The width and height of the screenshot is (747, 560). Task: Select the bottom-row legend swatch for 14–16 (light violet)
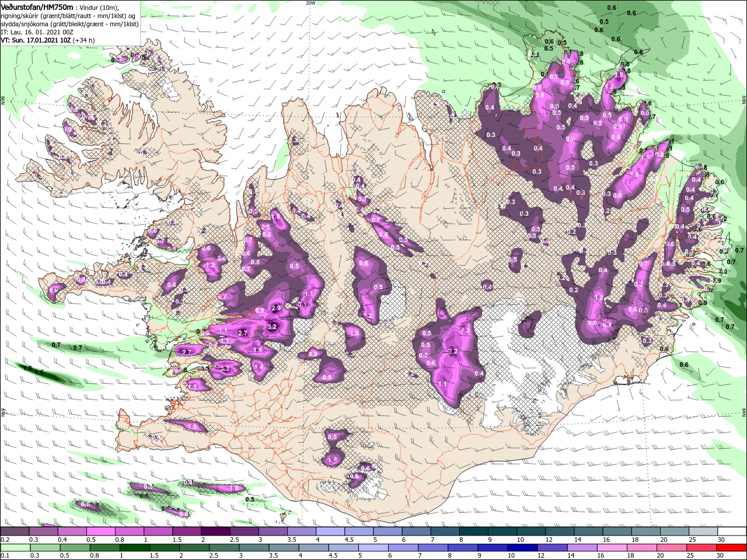pyautogui.click(x=582, y=547)
